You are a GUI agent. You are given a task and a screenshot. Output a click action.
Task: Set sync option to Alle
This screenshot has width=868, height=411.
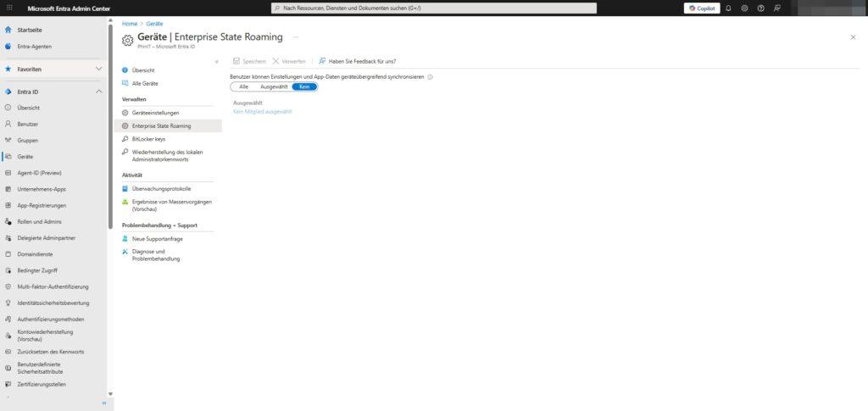click(243, 86)
